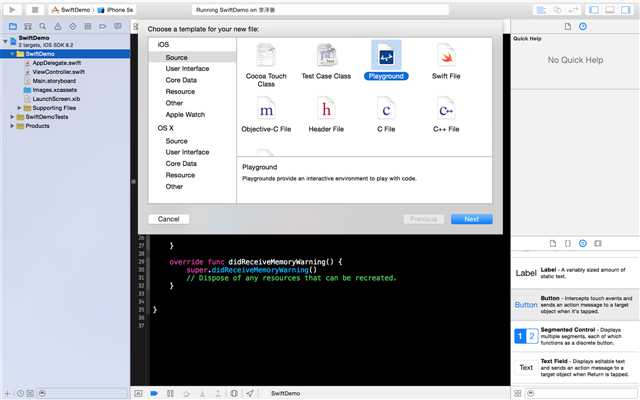Show the Project navigator folder icon
This screenshot has width=640, height=400.
click(x=13, y=27)
